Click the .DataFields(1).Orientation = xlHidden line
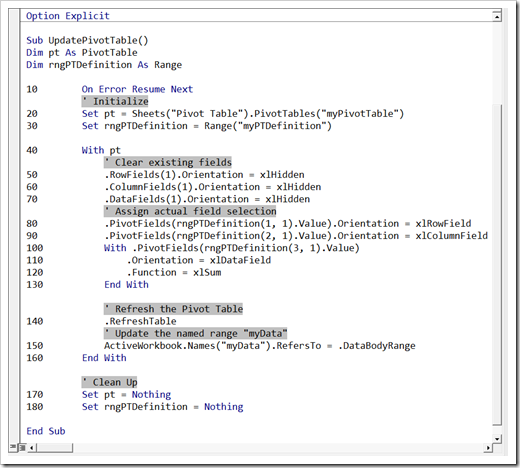 [x=207, y=199]
